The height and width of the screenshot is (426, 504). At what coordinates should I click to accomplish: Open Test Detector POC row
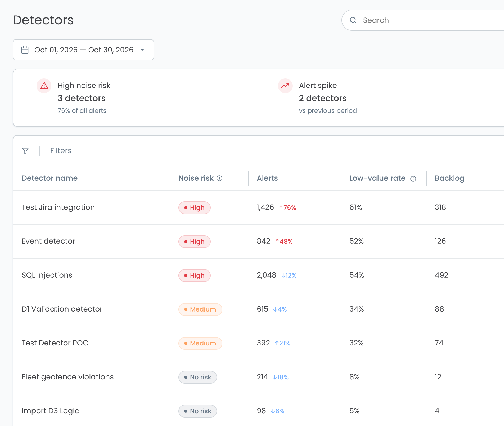click(258, 343)
